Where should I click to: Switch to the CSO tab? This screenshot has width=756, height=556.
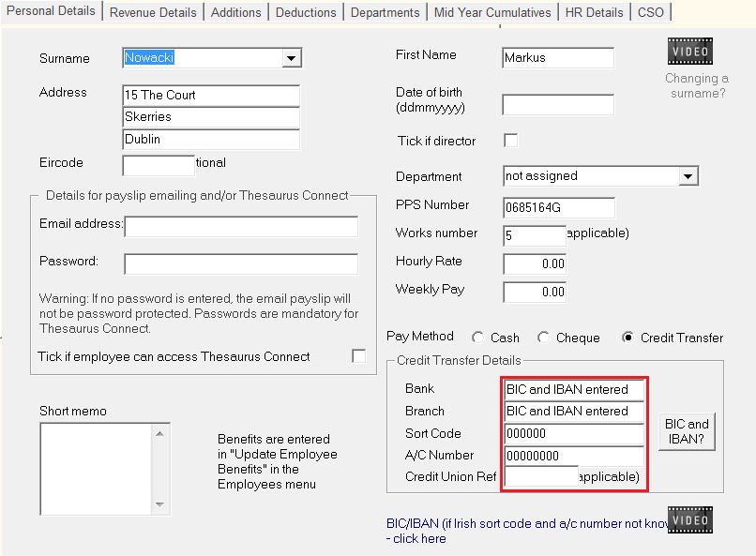pyautogui.click(x=650, y=12)
